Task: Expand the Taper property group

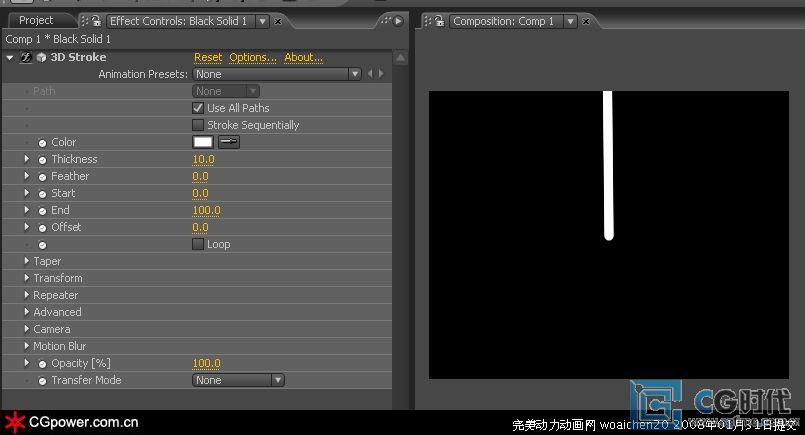Action: click(x=27, y=261)
